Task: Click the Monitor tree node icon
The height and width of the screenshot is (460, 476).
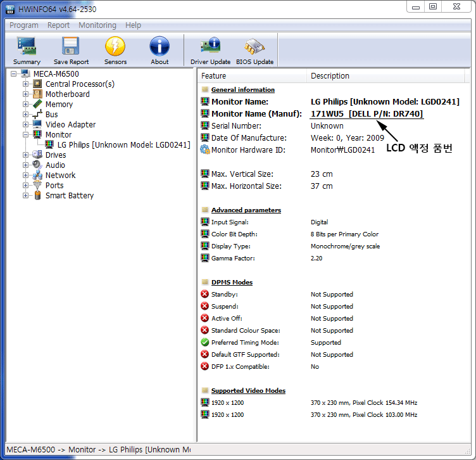Action: click(37, 134)
